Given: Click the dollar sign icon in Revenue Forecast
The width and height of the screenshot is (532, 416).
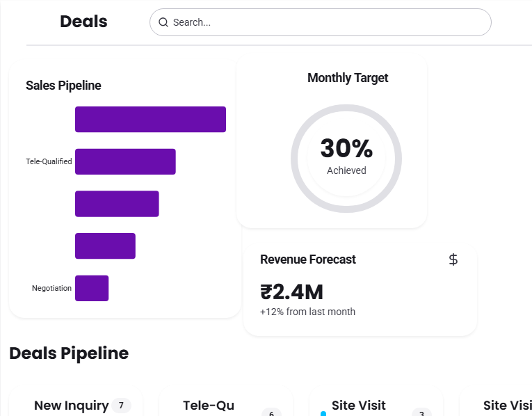Looking at the screenshot, I should pyautogui.click(x=453, y=259).
